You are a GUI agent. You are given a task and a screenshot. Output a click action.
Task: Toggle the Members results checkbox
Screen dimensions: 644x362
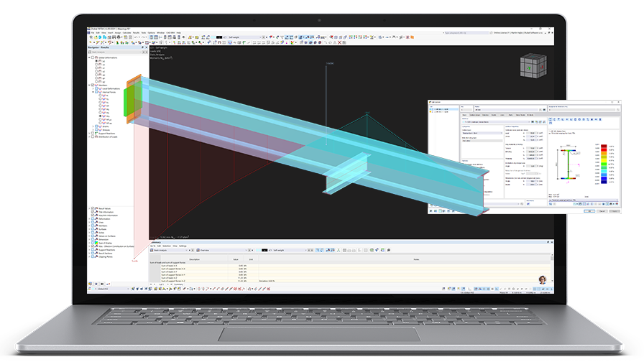pos(93,85)
